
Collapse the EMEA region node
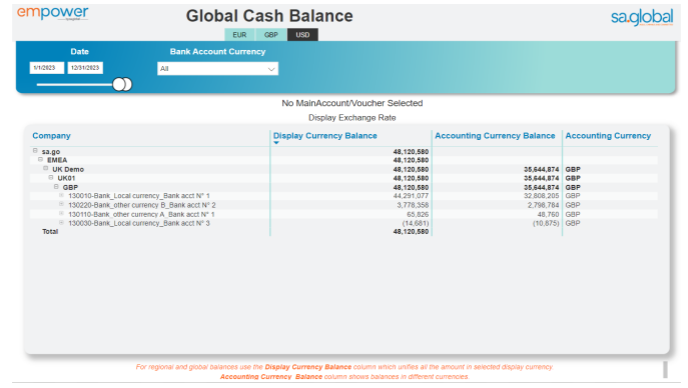pos(40,159)
